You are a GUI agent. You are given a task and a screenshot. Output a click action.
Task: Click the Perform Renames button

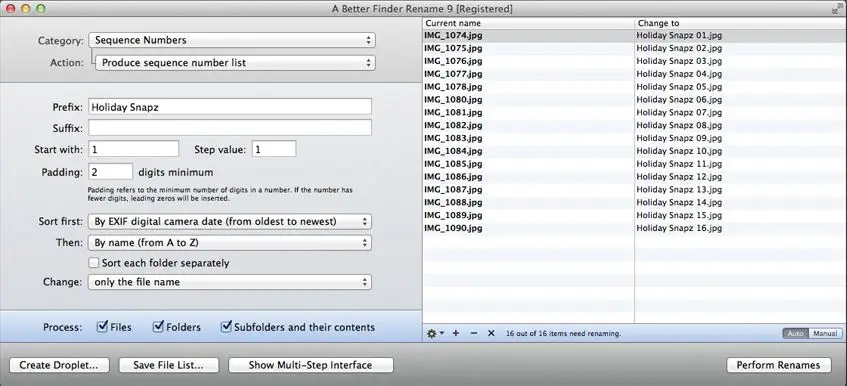pyautogui.click(x=778, y=365)
